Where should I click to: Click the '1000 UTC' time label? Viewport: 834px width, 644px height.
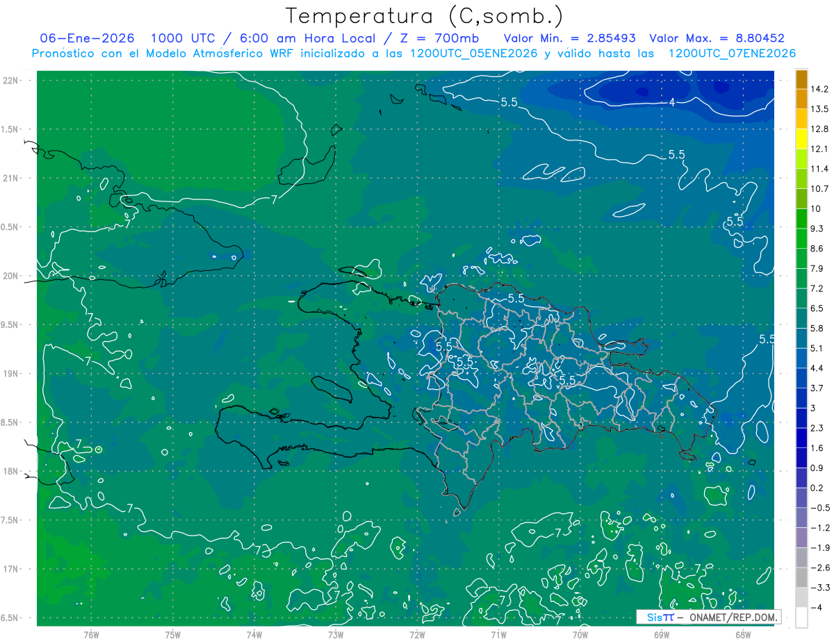(183, 38)
